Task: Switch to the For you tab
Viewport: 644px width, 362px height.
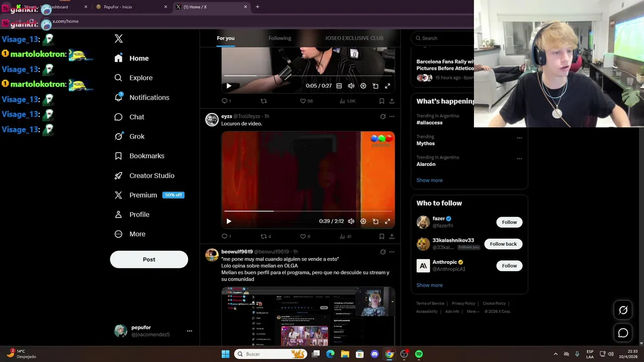Action: click(225, 38)
